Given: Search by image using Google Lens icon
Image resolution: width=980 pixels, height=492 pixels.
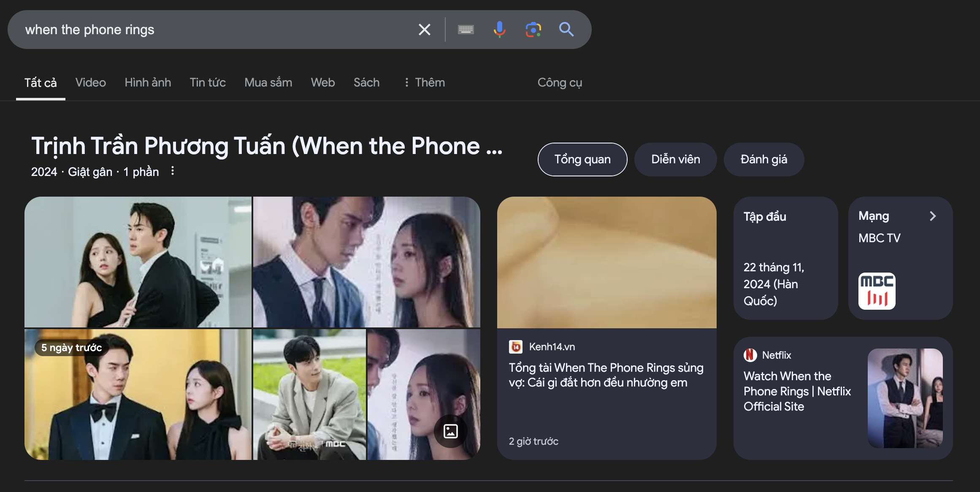Looking at the screenshot, I should point(533,29).
